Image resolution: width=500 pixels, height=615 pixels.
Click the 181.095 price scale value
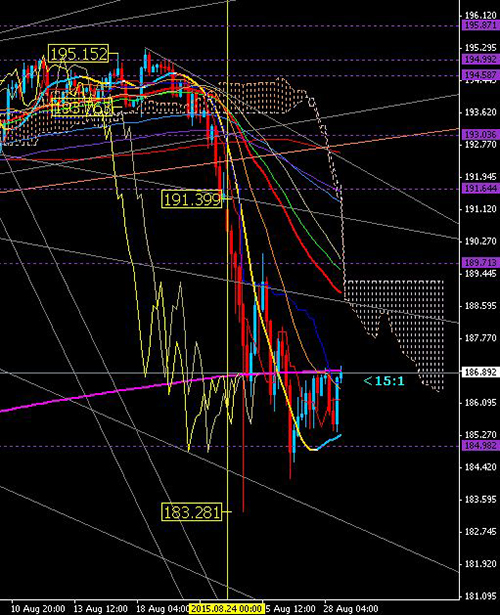(480, 596)
